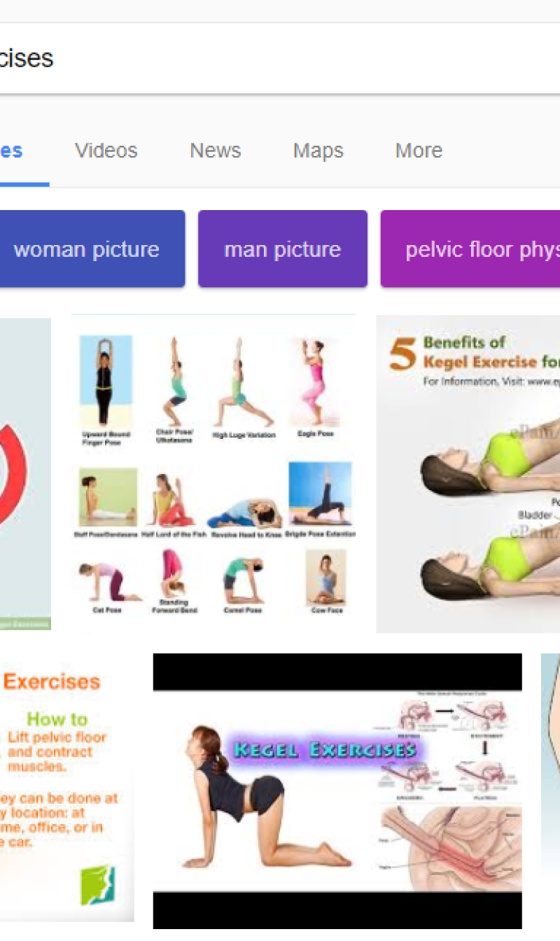This screenshot has height=941, width=560.
Task: Expand the More search options
Action: pos(419,151)
